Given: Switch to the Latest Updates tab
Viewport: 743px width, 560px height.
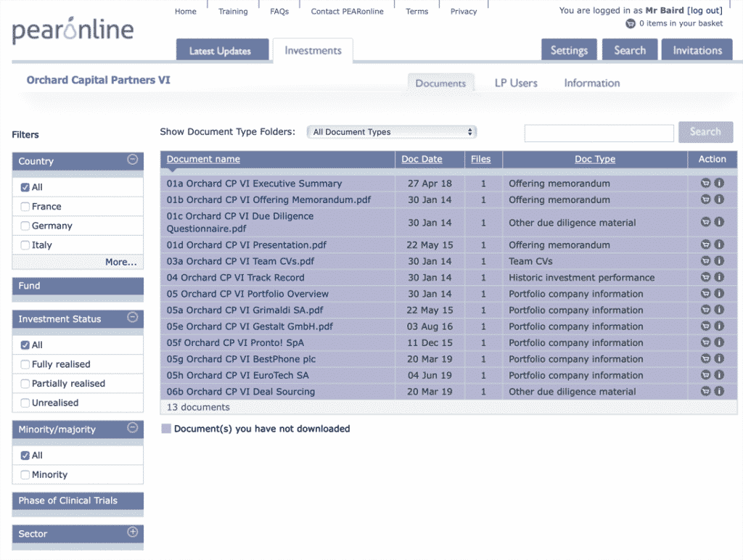Looking at the screenshot, I should click(x=222, y=50).
